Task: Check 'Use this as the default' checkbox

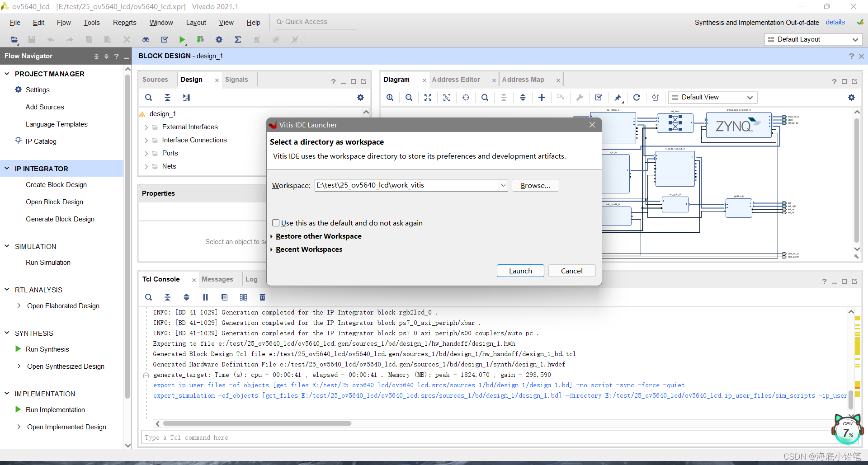Action: [x=276, y=223]
